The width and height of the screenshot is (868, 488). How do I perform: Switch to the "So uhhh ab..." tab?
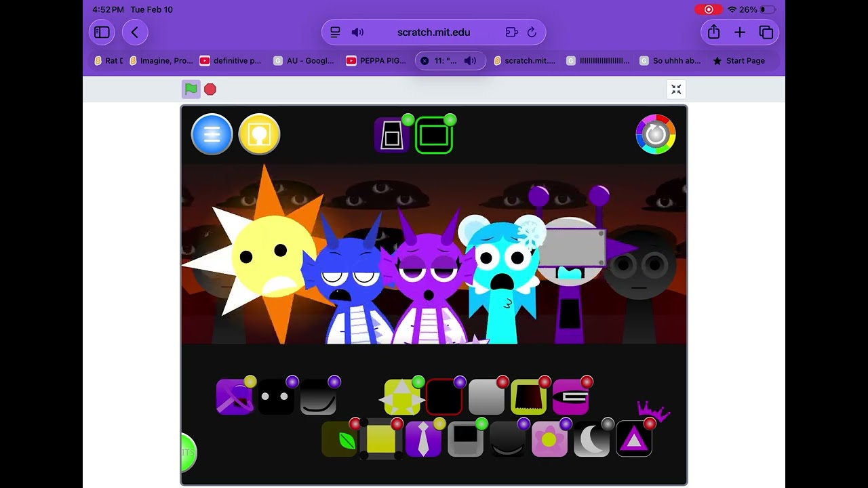pyautogui.click(x=671, y=60)
